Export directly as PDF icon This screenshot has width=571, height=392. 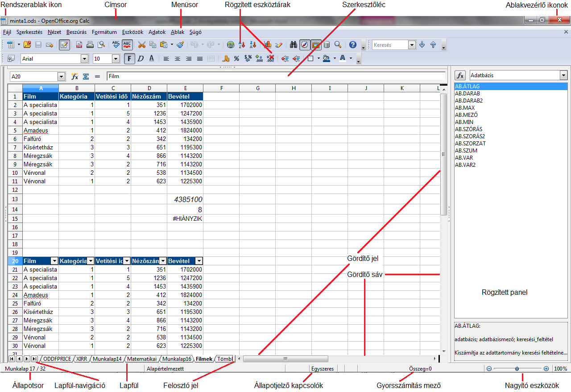pos(79,45)
